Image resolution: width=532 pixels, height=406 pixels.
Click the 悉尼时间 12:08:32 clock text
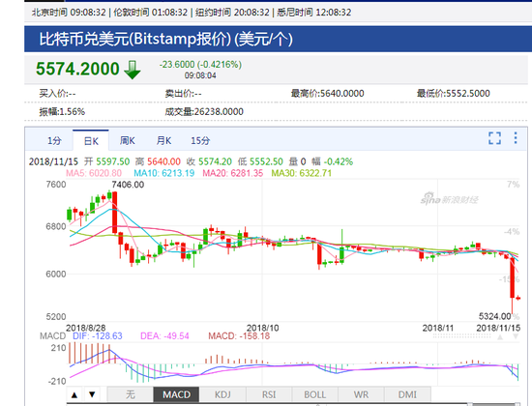pos(313,13)
